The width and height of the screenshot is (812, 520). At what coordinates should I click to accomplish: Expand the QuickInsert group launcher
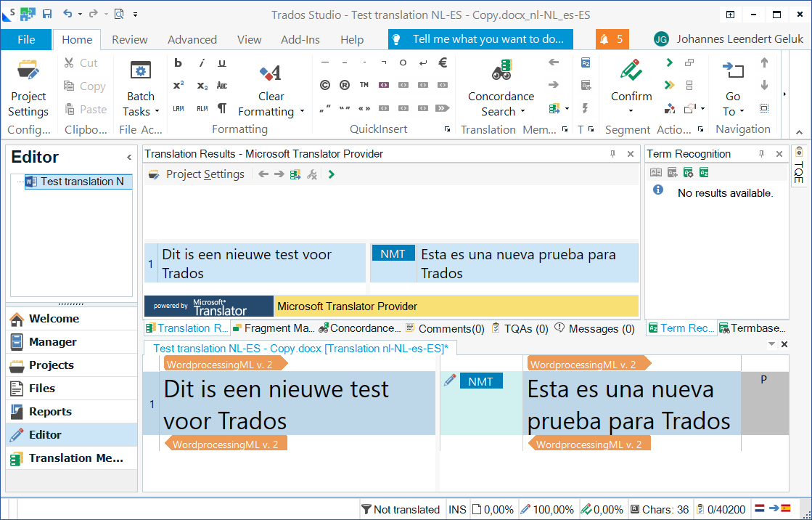[x=448, y=129]
